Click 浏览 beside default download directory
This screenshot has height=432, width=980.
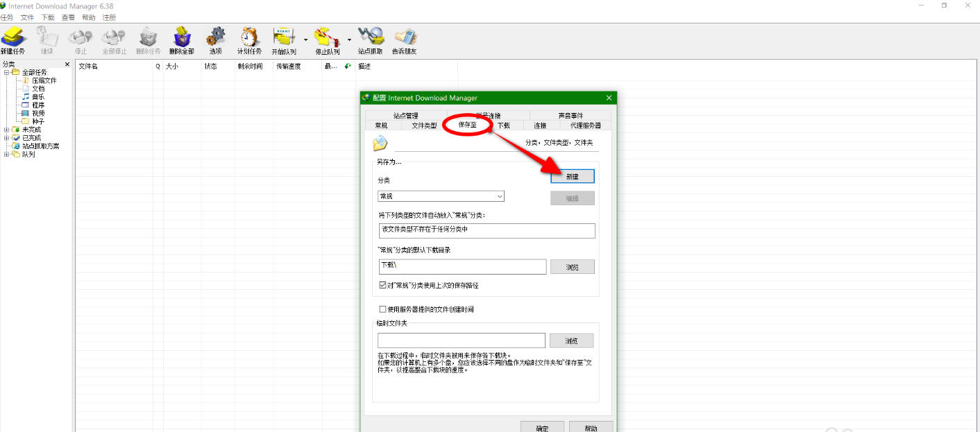[573, 267]
